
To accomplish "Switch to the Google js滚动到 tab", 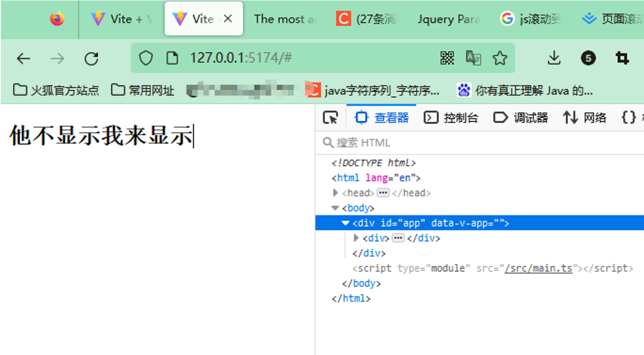I will [x=530, y=19].
